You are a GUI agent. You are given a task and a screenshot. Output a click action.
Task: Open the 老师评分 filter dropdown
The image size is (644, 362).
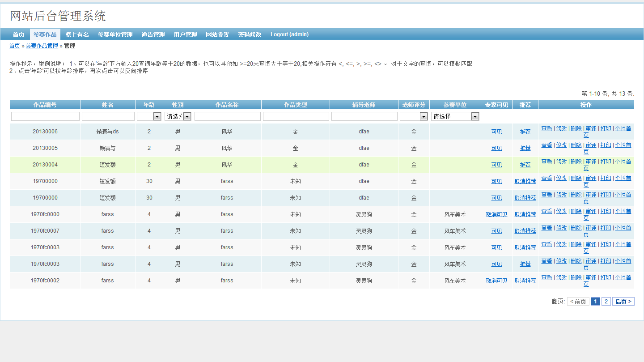pyautogui.click(x=414, y=116)
